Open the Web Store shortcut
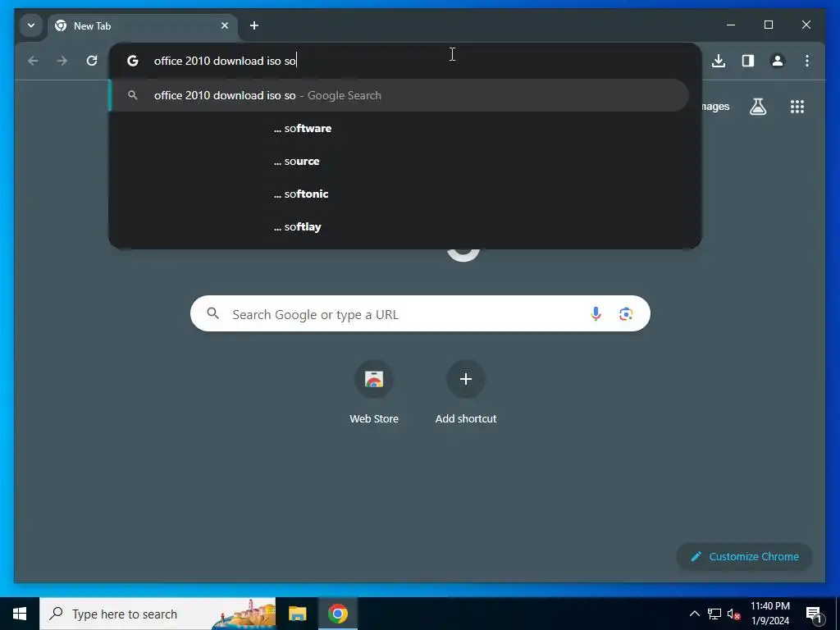This screenshot has width=840, height=630. (x=374, y=392)
